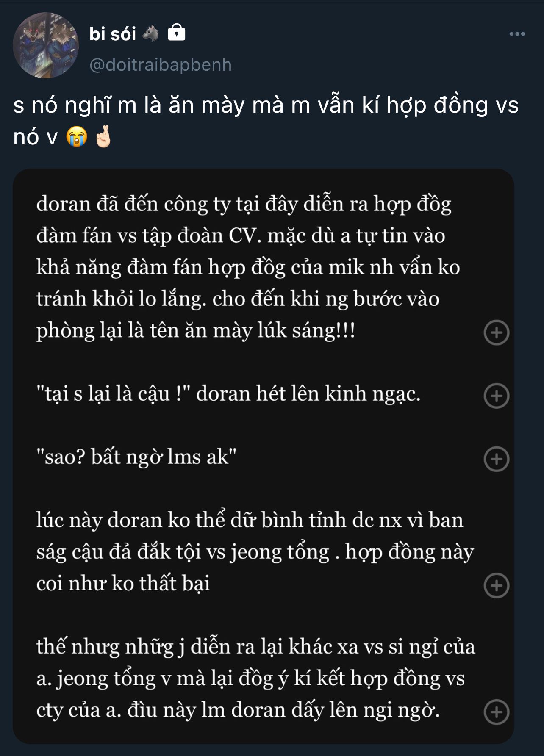The width and height of the screenshot is (544, 756).
Task: Click the crossed fingers emoji
Action: pos(103,136)
